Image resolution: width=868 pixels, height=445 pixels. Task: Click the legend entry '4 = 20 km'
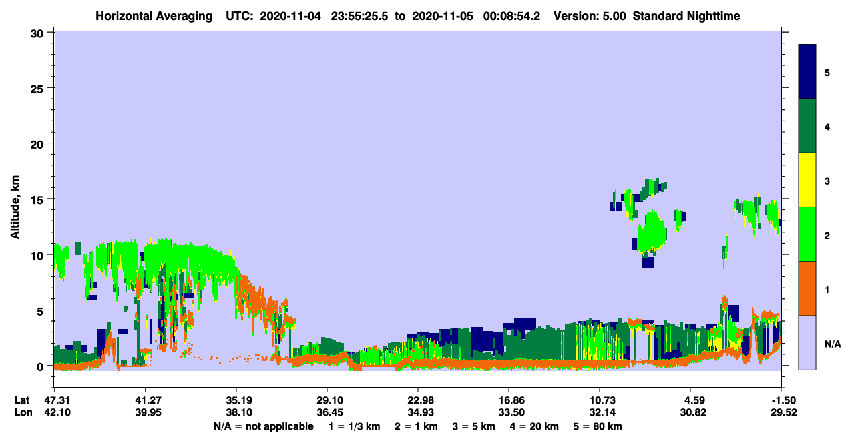pyautogui.click(x=533, y=426)
